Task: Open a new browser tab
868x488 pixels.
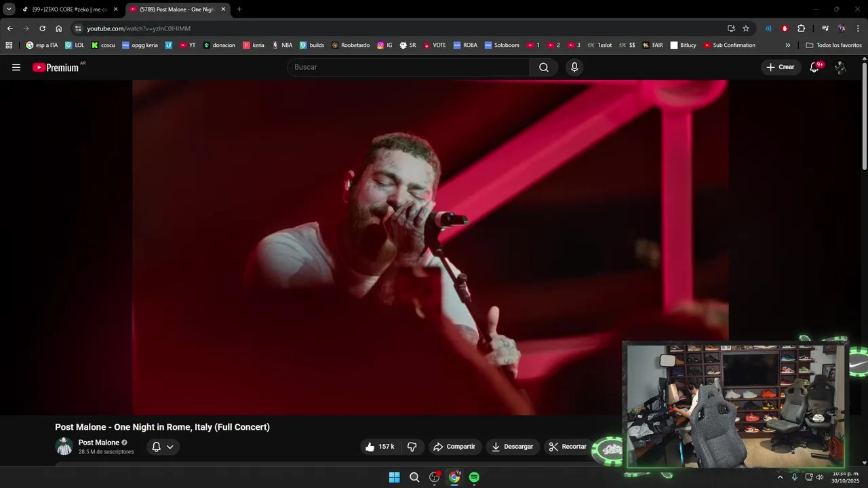Action: click(239, 9)
